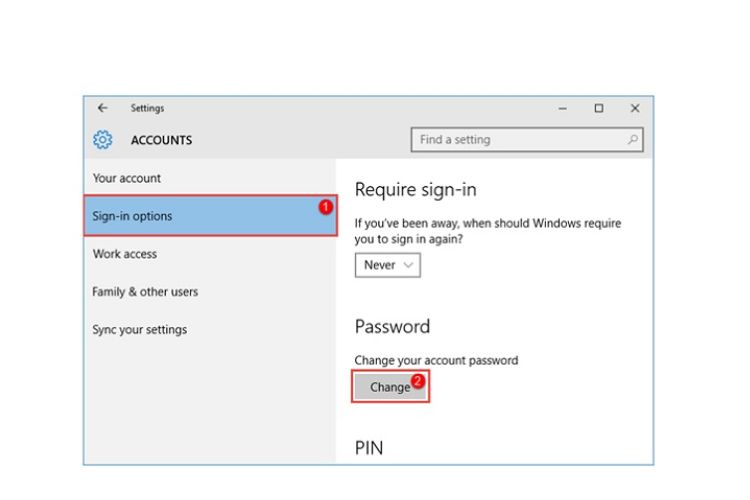Image resolution: width=750 pixels, height=500 pixels.
Task: Minimize the Settings window
Action: click(x=563, y=108)
